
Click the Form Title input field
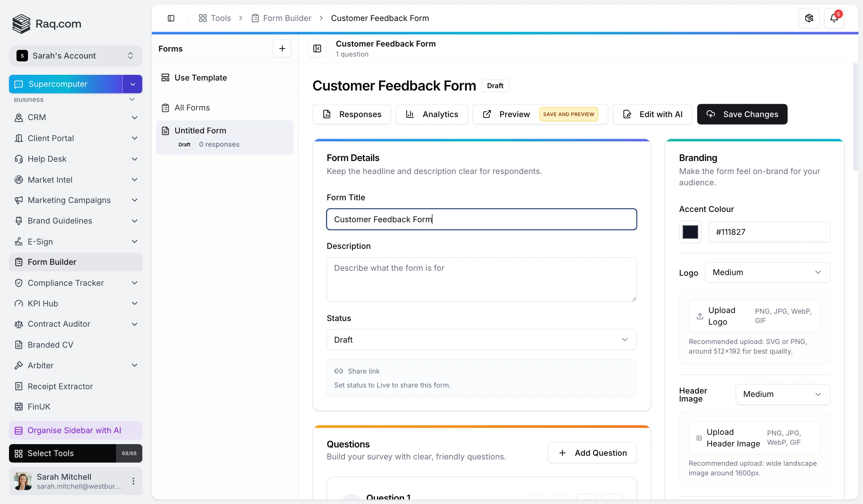tap(481, 219)
